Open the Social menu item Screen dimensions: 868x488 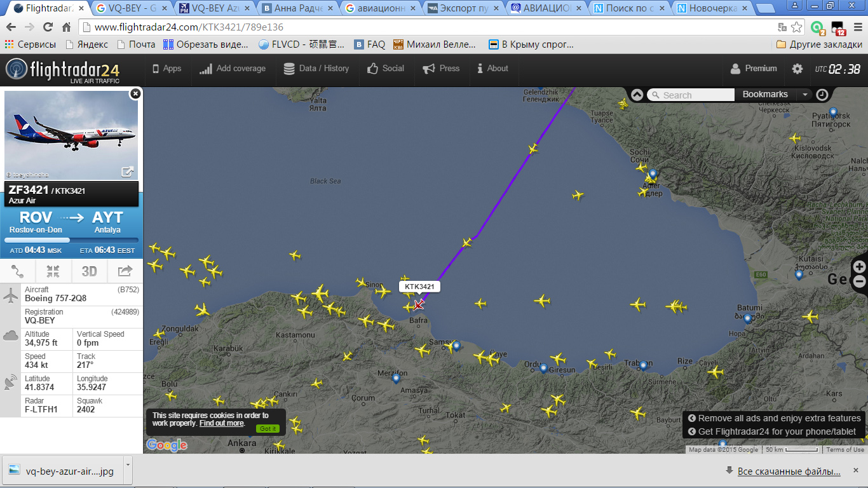385,69
